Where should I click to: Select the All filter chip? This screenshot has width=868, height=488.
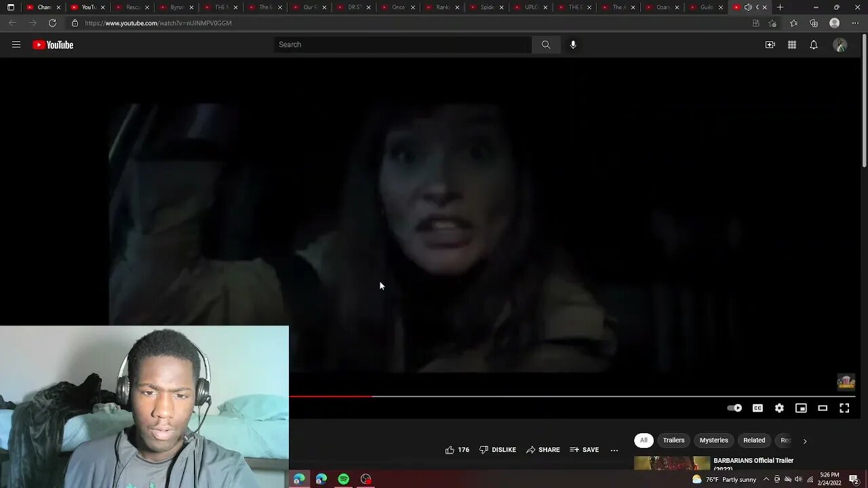(x=644, y=441)
